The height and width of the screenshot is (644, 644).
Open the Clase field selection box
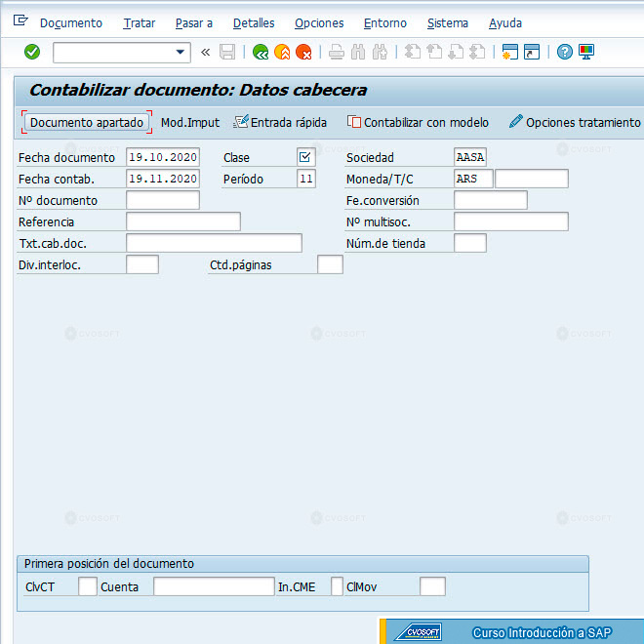pyautogui.click(x=306, y=157)
